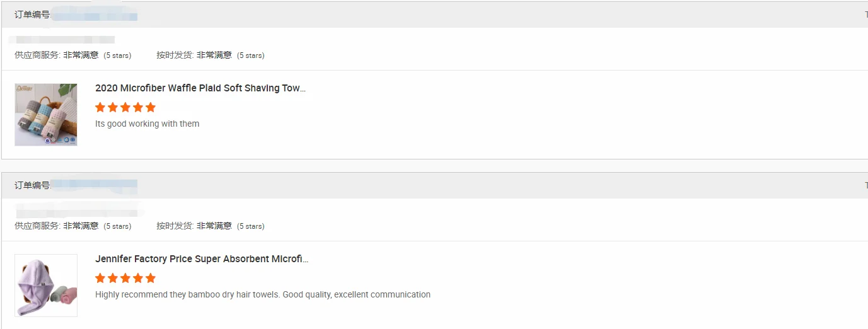Click the third star of the waffle towel review
This screenshot has width=868, height=329.
pos(125,107)
